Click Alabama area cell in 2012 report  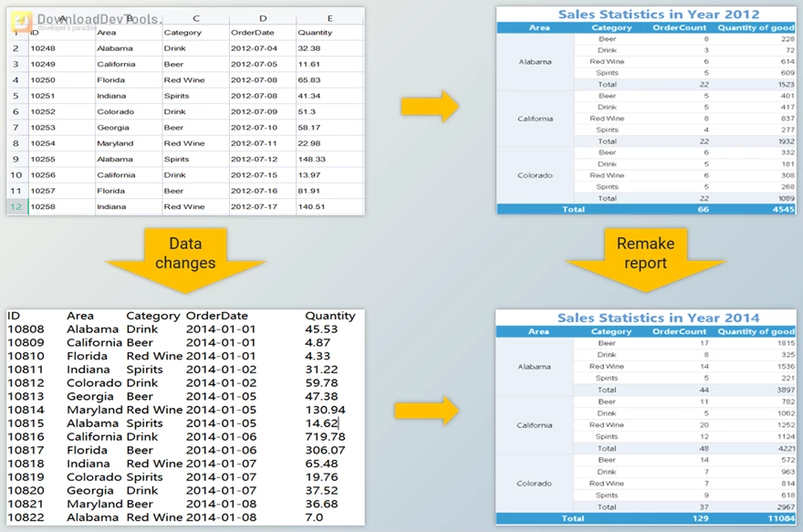pyautogui.click(x=535, y=61)
